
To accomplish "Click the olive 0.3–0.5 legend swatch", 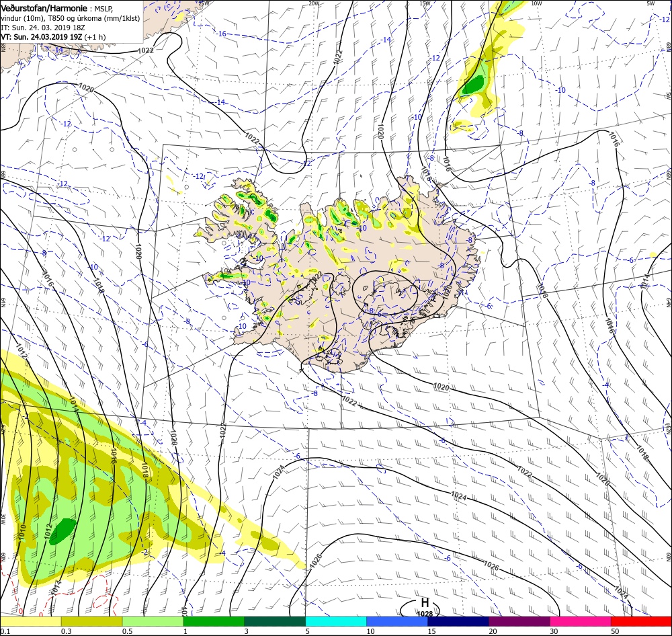I will [91, 621].
